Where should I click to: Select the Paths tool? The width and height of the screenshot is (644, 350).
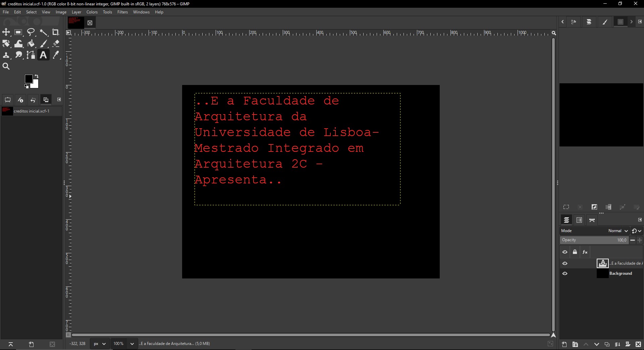(x=31, y=55)
